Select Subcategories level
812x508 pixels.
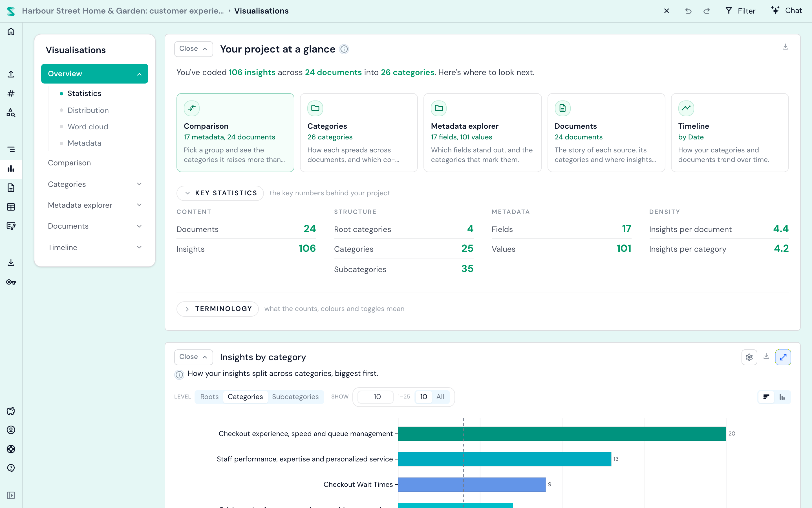(x=295, y=397)
